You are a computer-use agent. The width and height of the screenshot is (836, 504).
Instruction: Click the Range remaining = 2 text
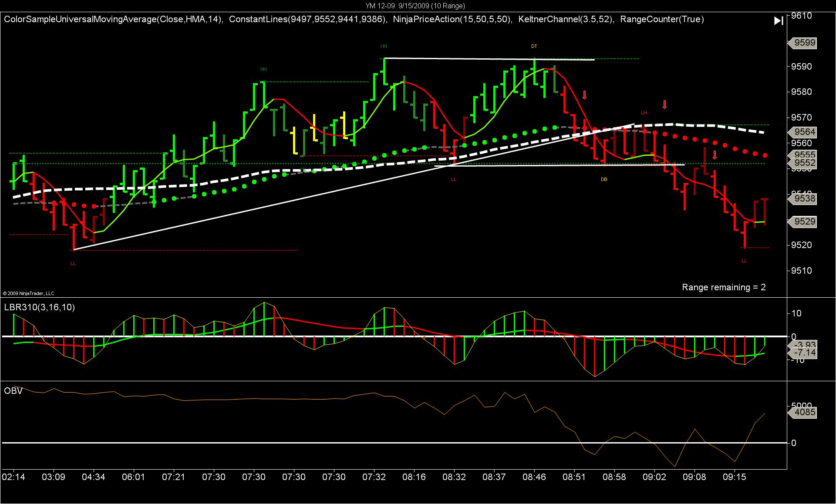coord(724,287)
